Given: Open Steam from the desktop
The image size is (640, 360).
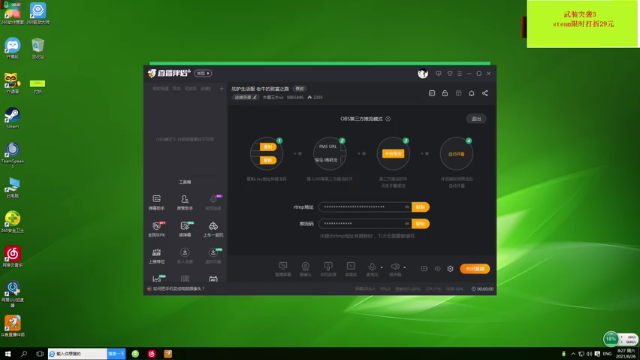Looking at the screenshot, I should pos(12,118).
